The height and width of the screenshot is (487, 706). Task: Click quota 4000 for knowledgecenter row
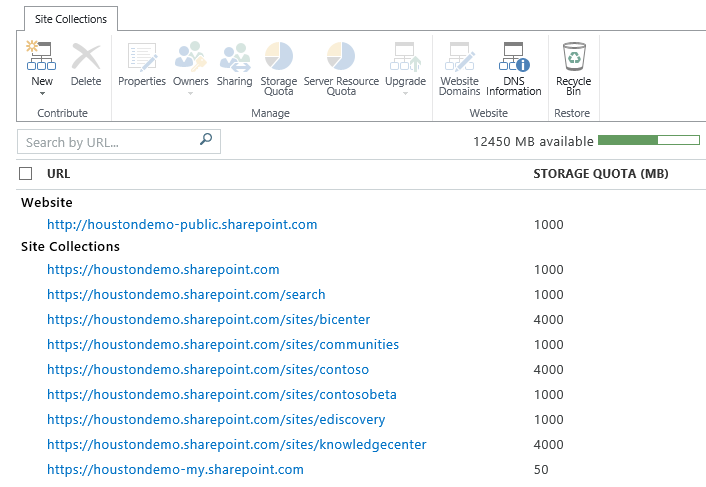[x=548, y=445]
